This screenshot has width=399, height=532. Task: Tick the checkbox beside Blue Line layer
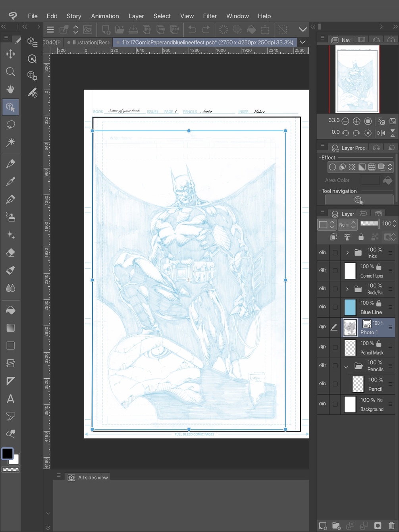click(x=335, y=307)
